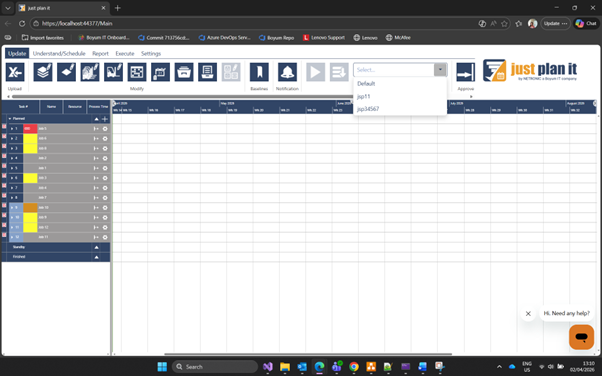This screenshot has width=602, height=376.
Task: Open the Execute tab
Action: [125, 53]
